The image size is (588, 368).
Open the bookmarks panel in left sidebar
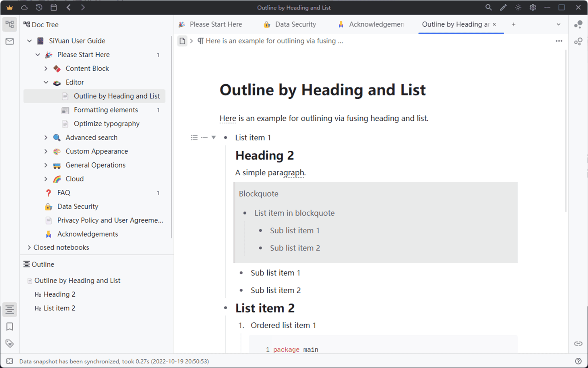tap(9, 327)
